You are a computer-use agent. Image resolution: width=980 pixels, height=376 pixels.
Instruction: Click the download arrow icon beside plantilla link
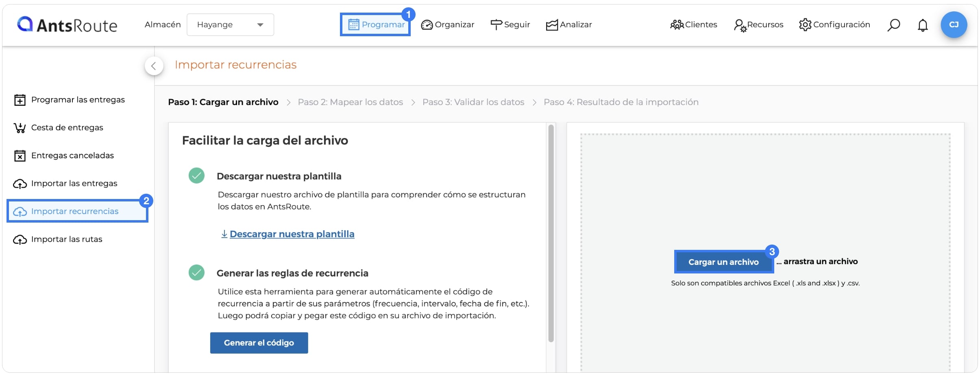(224, 234)
